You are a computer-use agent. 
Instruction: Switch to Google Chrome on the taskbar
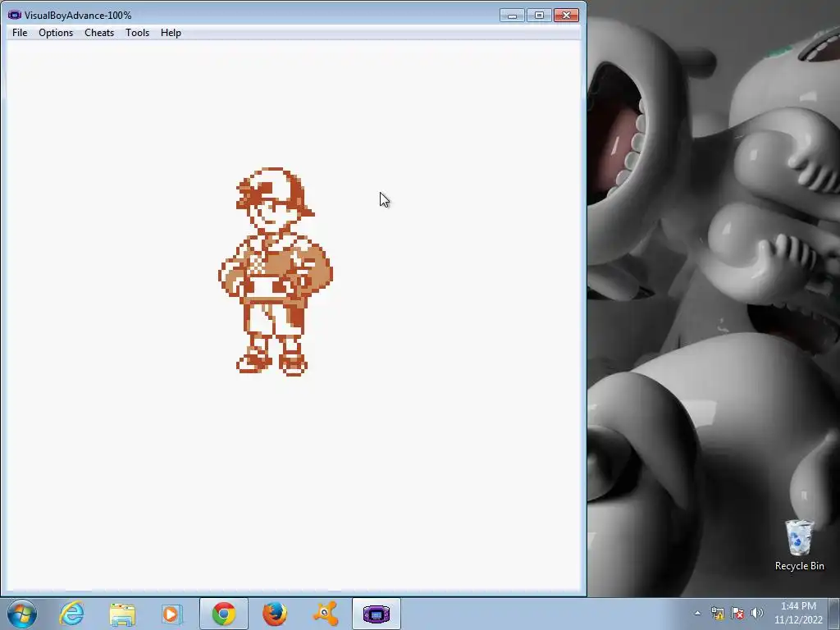point(223,614)
